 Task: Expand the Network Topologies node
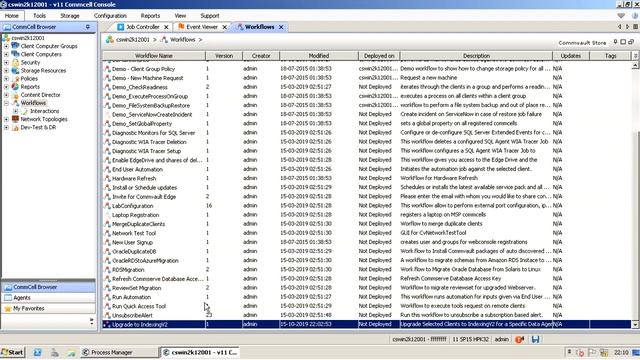[x=6, y=119]
